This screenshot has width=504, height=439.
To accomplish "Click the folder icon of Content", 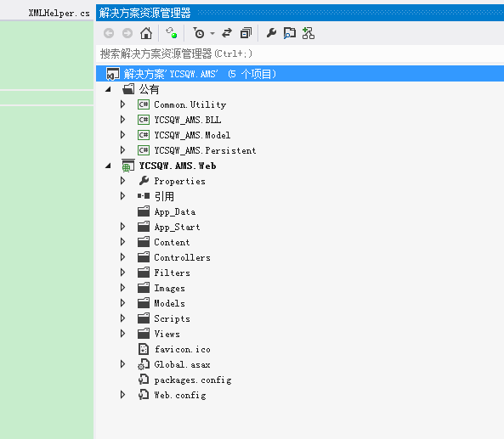I will pyautogui.click(x=144, y=242).
